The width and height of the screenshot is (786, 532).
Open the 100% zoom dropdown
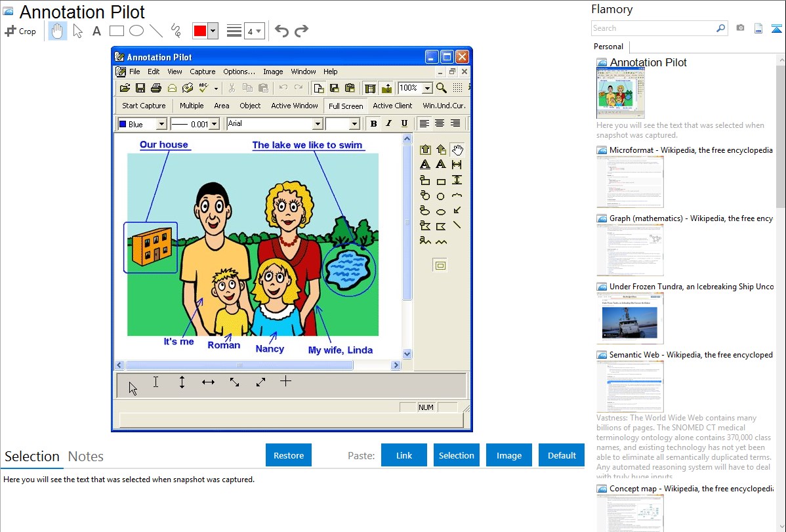pos(427,89)
